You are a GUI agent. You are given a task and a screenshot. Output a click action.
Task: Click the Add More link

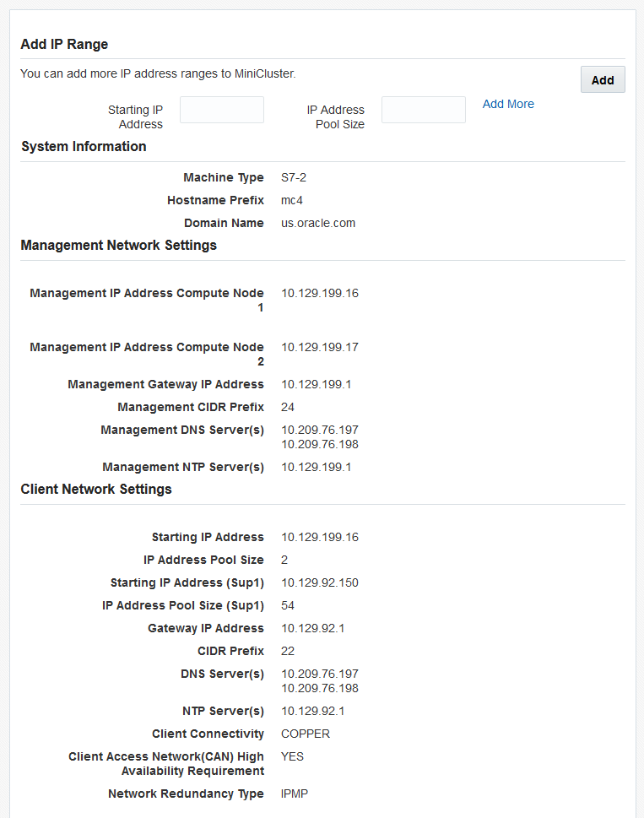[508, 104]
